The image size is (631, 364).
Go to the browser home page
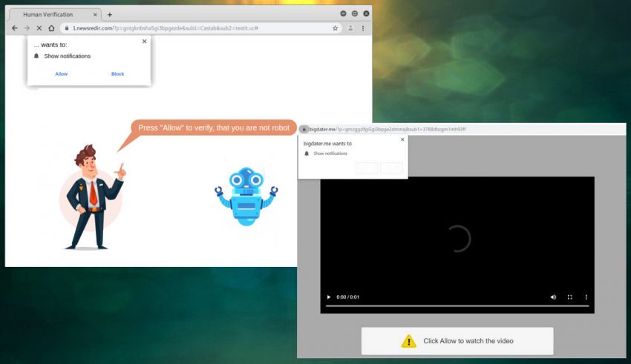51,28
